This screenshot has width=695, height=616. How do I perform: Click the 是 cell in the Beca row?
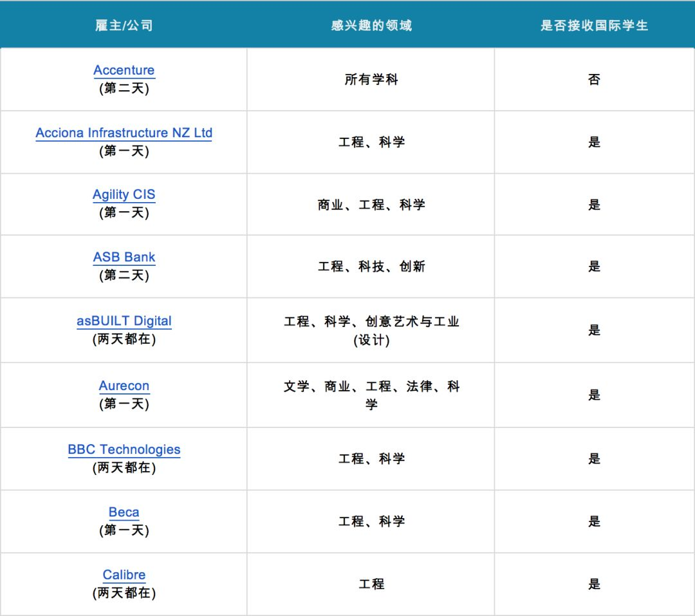594,521
